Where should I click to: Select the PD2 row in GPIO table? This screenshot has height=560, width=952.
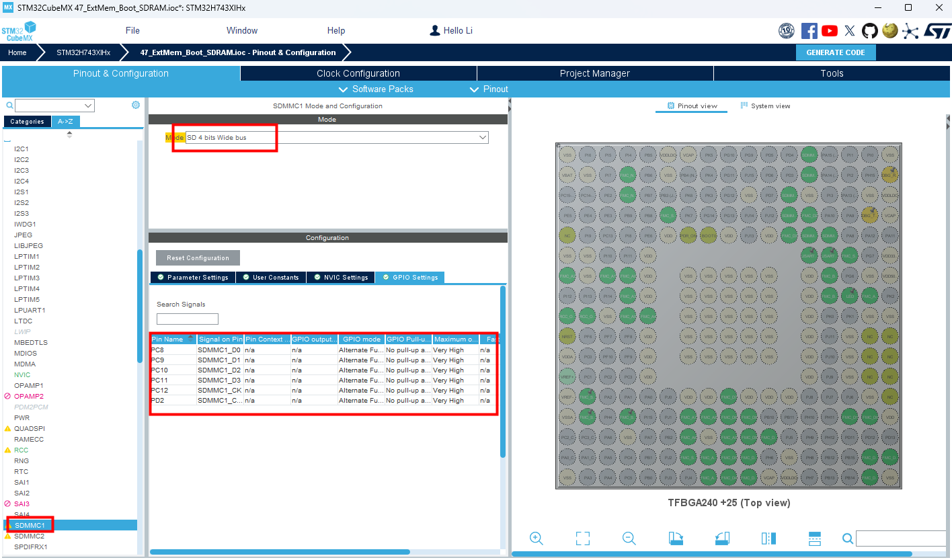[323, 401]
